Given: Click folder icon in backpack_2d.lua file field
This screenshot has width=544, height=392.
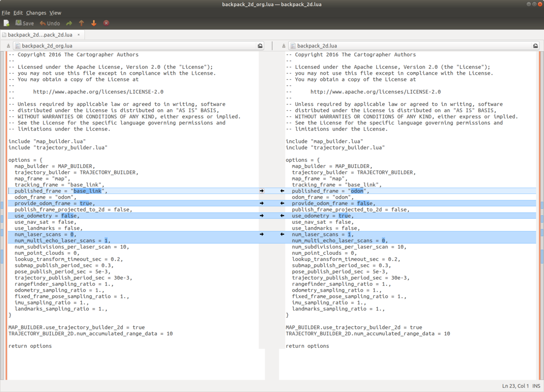Looking at the screenshot, I should coord(536,46).
